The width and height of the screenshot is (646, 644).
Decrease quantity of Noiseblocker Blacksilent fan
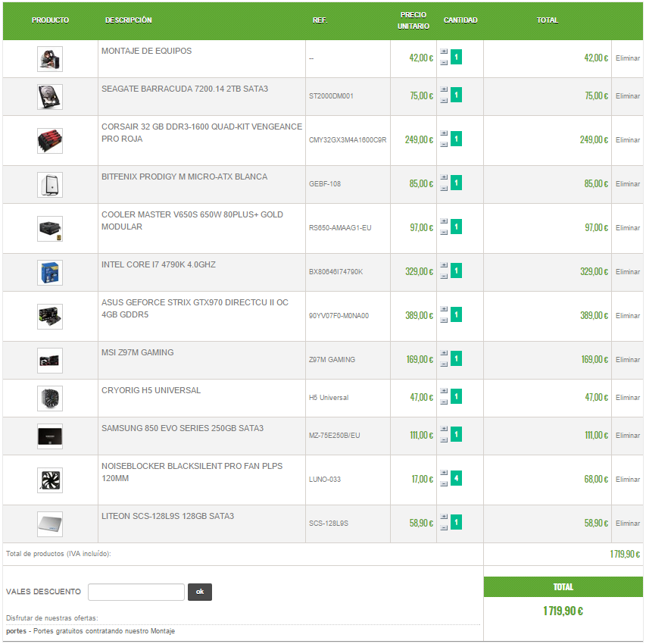coord(444,484)
